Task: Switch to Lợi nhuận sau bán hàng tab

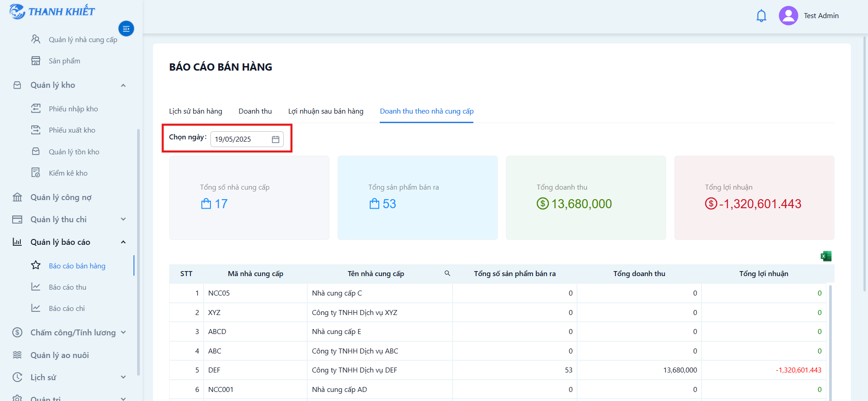Action: click(326, 111)
